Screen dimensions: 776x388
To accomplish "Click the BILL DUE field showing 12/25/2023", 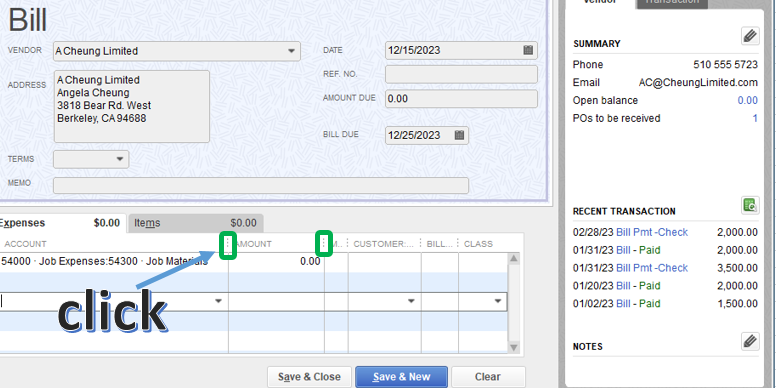I will click(427, 135).
